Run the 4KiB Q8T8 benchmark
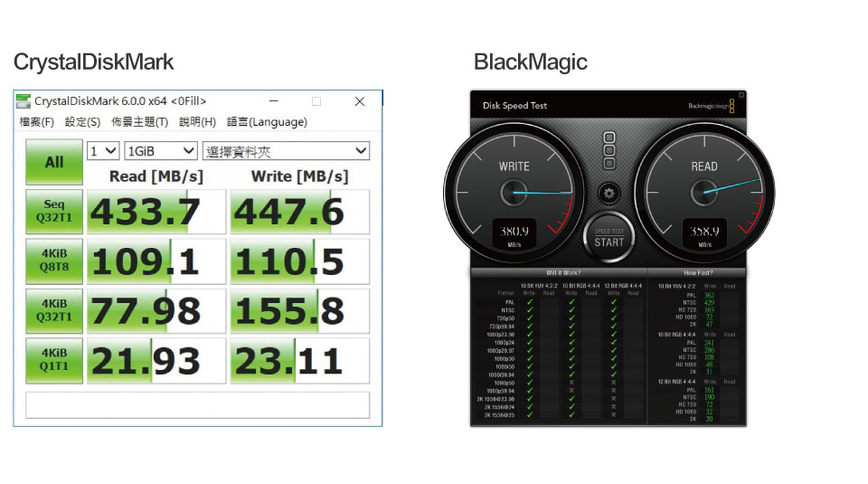Screen dimensions: 868x484 (x=54, y=261)
